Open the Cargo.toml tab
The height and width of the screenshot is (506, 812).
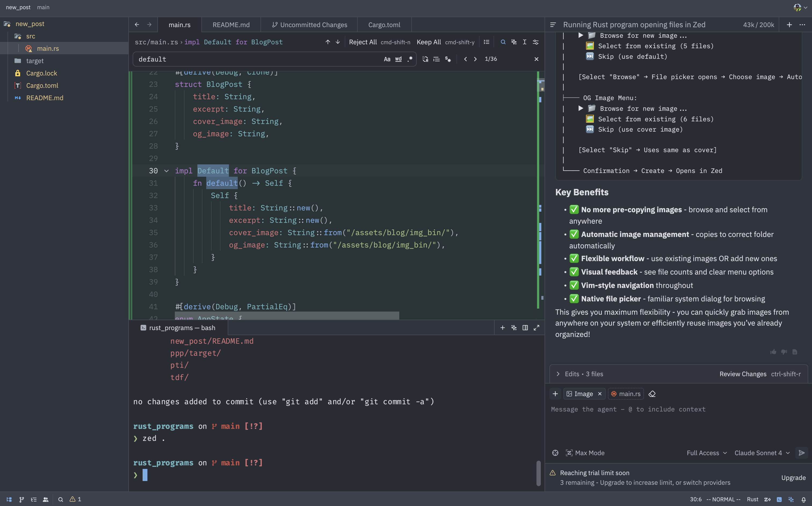[385, 25]
